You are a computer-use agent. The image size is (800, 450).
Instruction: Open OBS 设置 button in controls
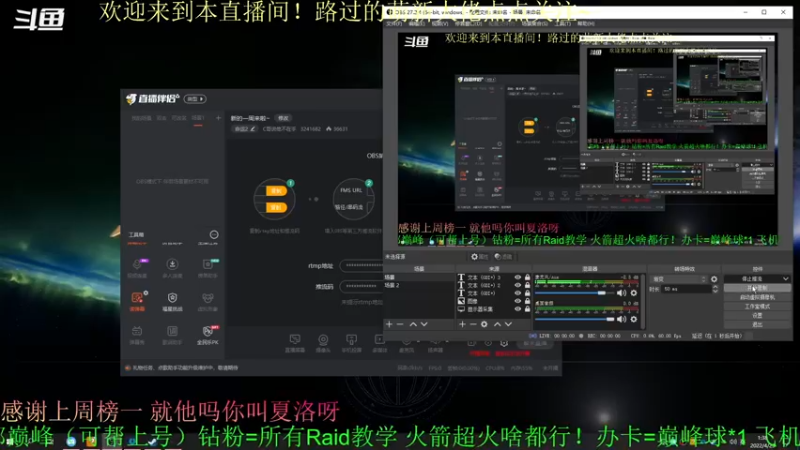[x=757, y=315]
